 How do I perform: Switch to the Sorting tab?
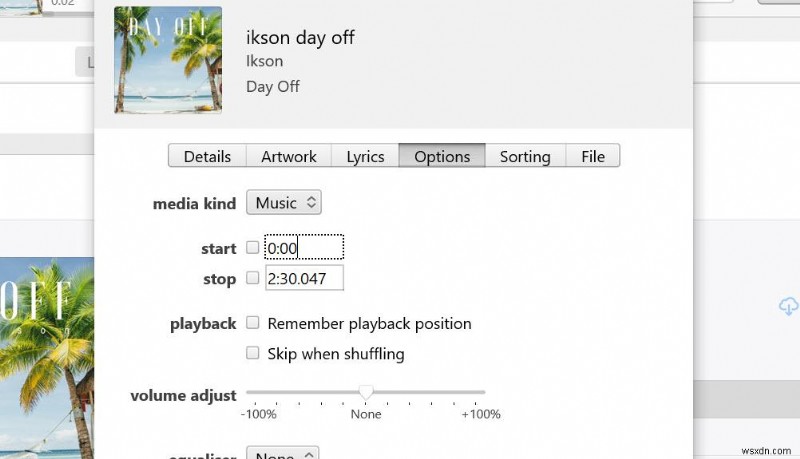click(x=525, y=156)
